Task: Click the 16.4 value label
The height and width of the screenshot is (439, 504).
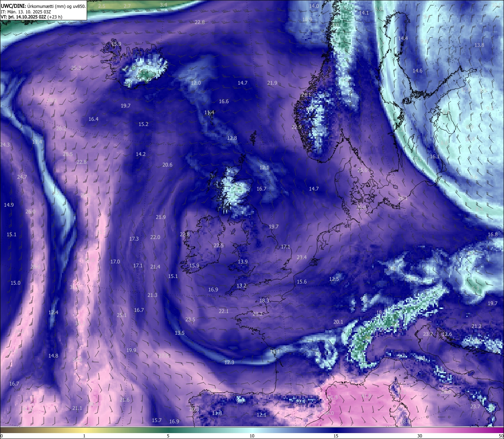Action: pos(93,119)
